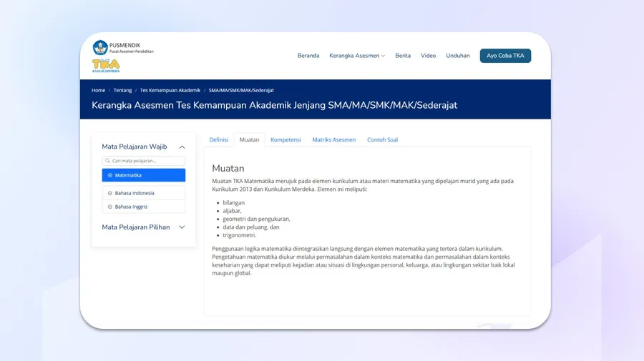Click the Mata Pelajaran Pilihan heading

click(136, 227)
